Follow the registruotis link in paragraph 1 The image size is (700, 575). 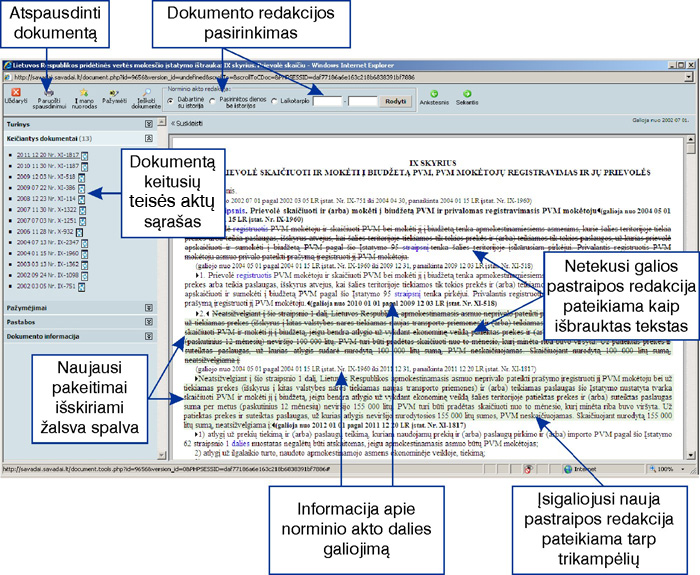click(254, 275)
